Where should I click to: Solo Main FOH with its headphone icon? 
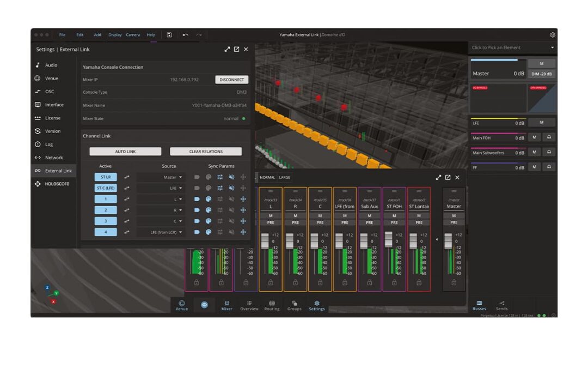549,137
